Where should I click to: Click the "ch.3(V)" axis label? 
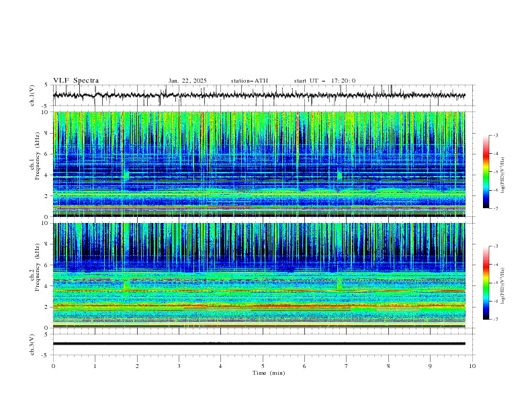[32, 345]
